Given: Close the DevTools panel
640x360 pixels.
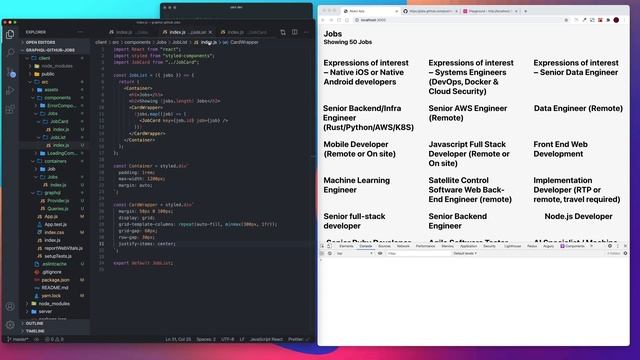Looking at the screenshot, I should (625, 246).
